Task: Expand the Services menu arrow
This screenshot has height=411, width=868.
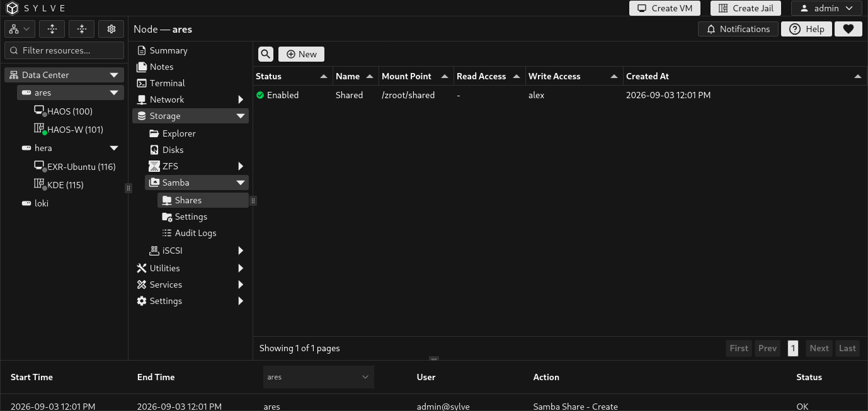Action: click(x=241, y=284)
